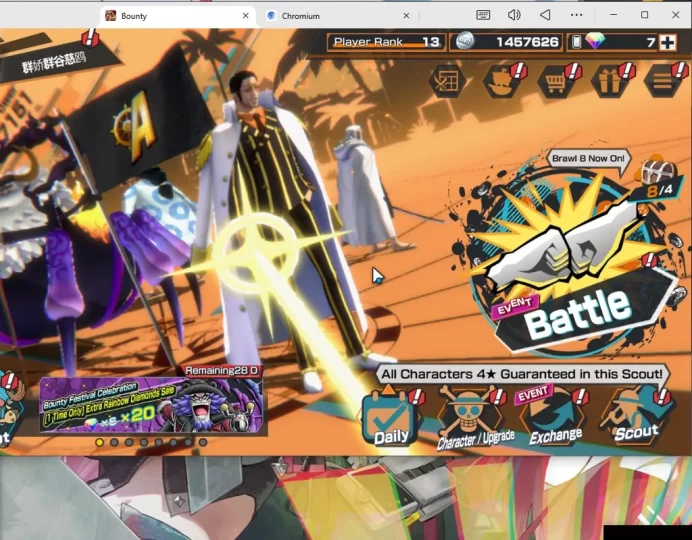Tap the 'Brawl 8 Now On!' bubble
This screenshot has height=540, width=692.
pos(589,159)
